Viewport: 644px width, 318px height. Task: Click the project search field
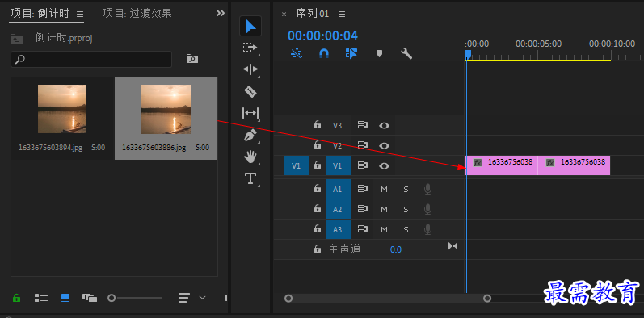91,59
